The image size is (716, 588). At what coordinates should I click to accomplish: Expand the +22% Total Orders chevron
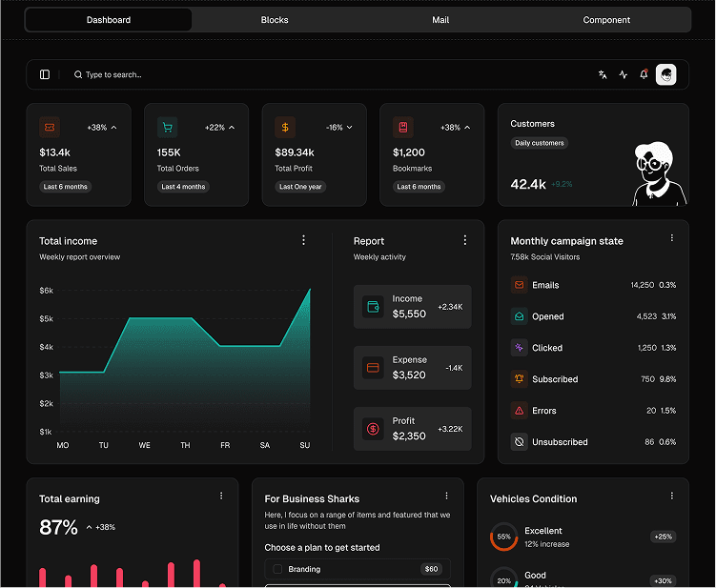232,127
